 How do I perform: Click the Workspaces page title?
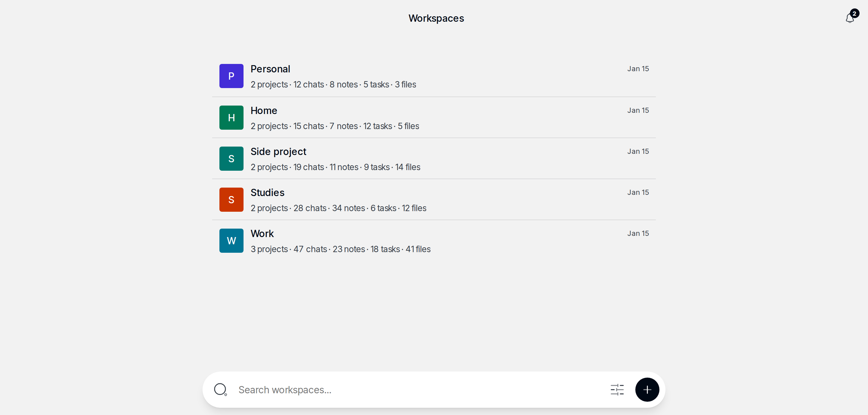[436, 18]
